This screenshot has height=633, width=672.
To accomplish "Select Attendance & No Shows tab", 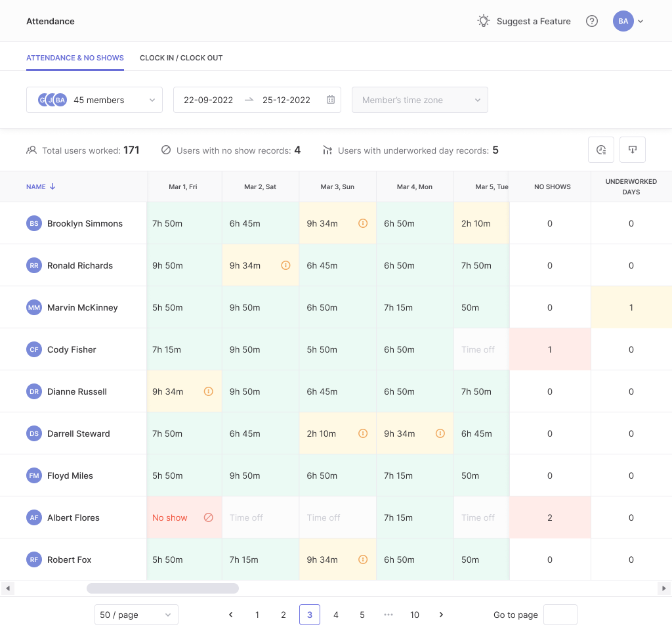I will (75, 58).
